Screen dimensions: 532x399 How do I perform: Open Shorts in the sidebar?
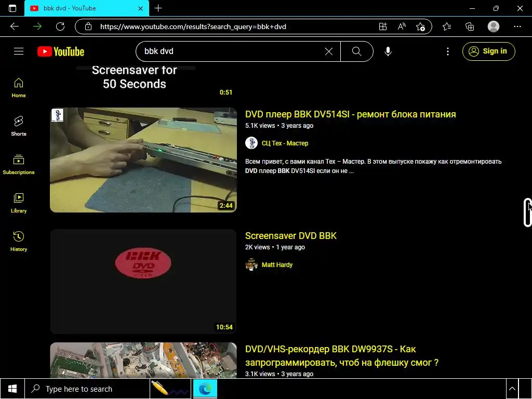tap(19, 126)
